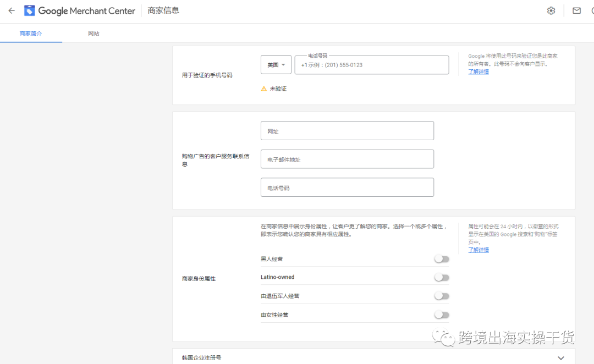Click the back arrow next to the logo
Image resolution: width=594 pixels, height=364 pixels.
point(11,10)
